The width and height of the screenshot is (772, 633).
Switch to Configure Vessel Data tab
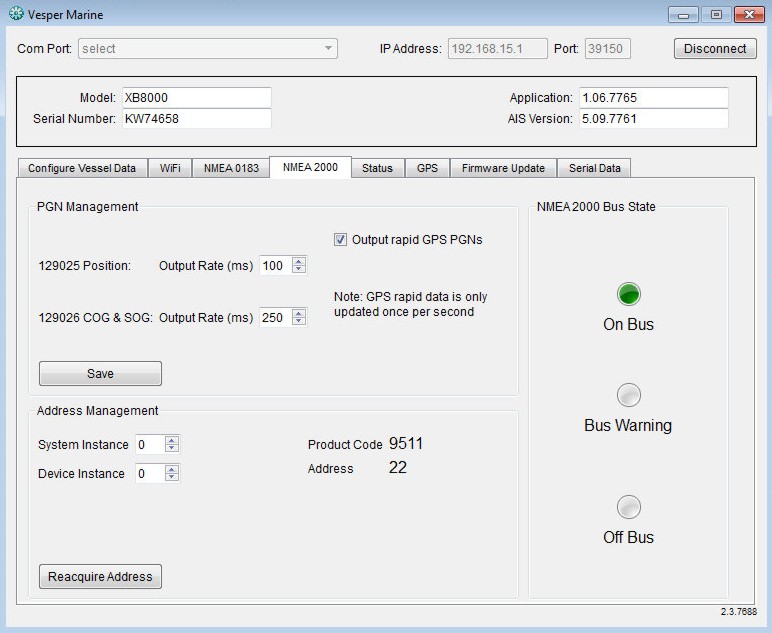tap(82, 168)
